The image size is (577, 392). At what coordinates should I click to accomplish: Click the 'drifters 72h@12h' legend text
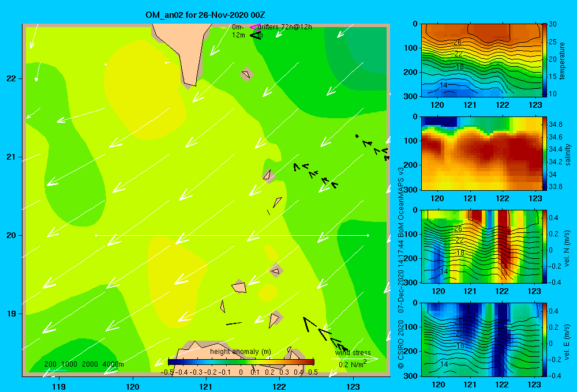tap(285, 27)
